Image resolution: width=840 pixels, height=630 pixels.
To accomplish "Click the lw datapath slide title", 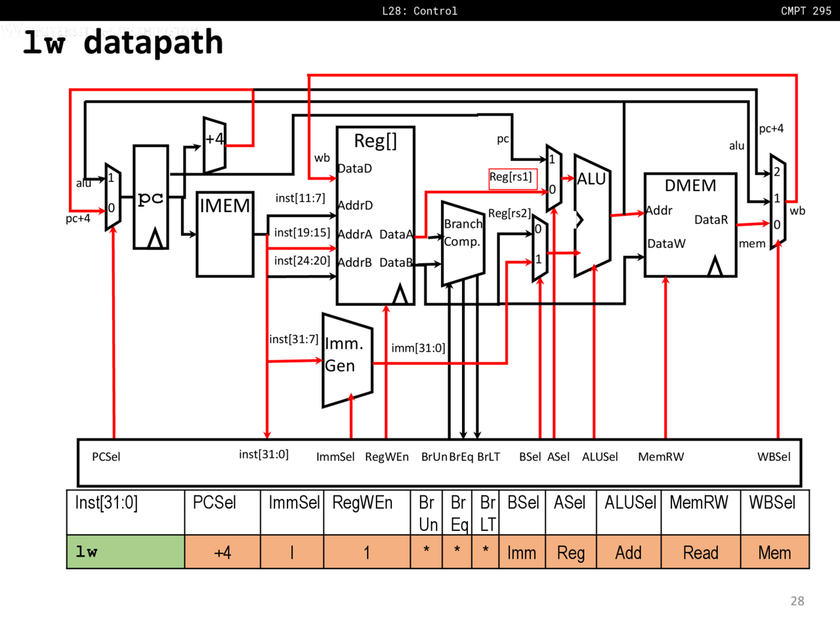I will point(123,42).
